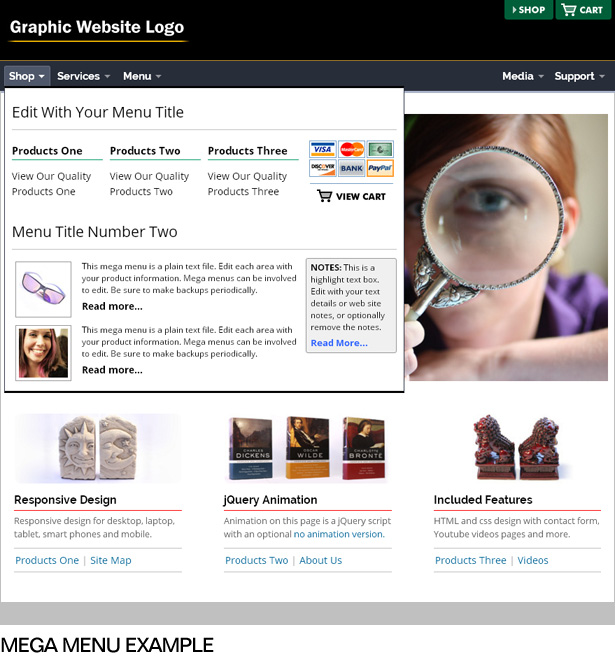This screenshot has width=615, height=659.
Task: Open the green CART button in header
Action: (583, 10)
